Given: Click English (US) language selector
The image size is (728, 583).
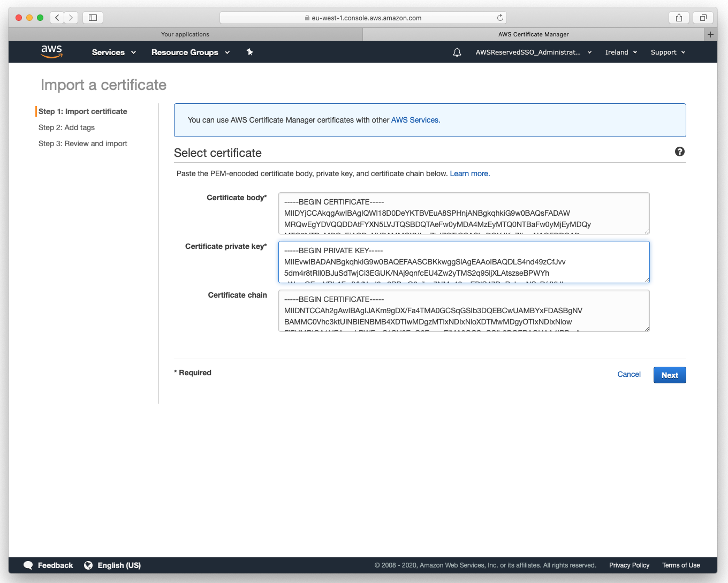Looking at the screenshot, I should [x=119, y=565].
